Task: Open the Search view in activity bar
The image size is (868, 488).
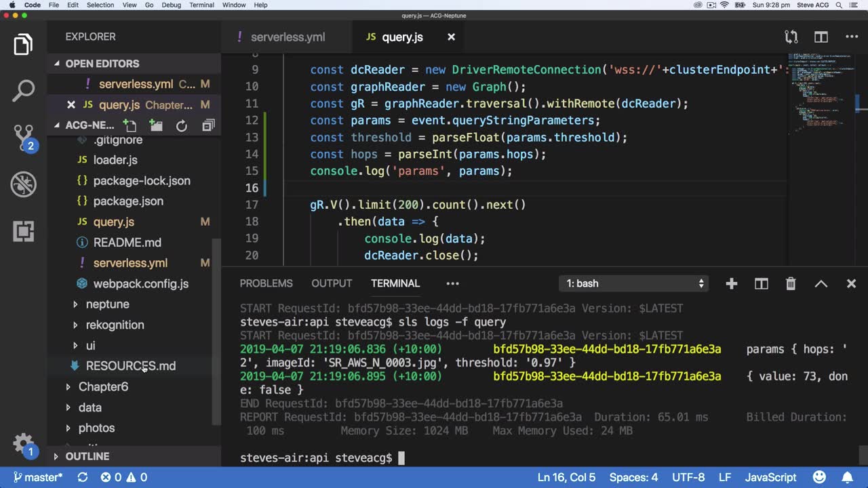Action: 23,91
